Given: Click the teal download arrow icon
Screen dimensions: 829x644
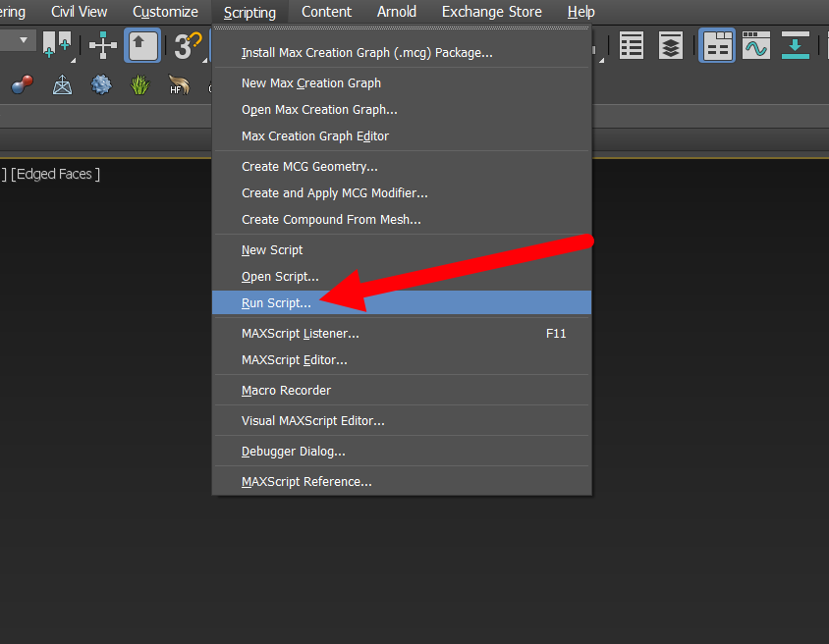Looking at the screenshot, I should (x=796, y=45).
